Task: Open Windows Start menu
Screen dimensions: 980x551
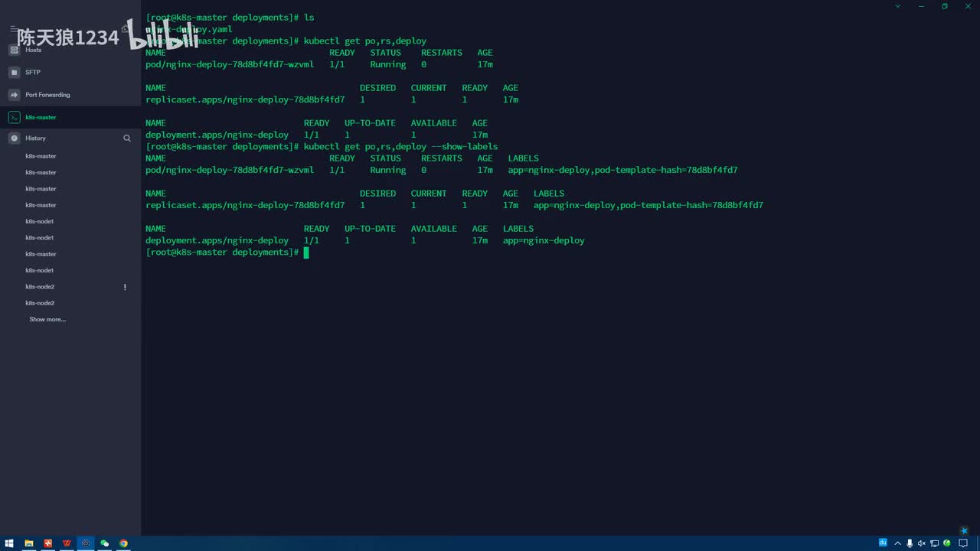Action: pos(9,543)
